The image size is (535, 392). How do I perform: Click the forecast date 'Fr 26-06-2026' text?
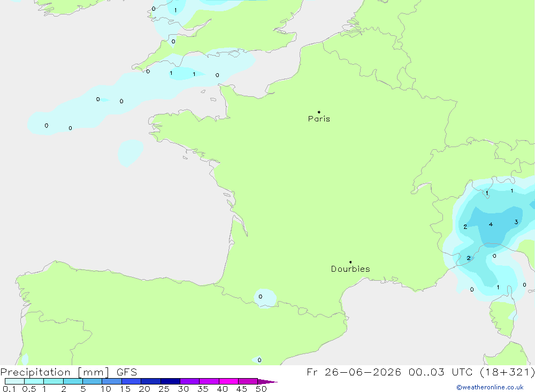(354, 372)
